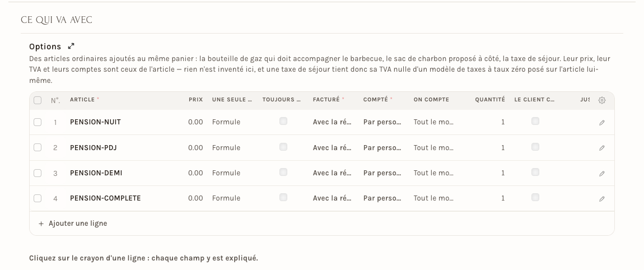Click the LE CLIENT C… column header
Viewport: 644px width, 270px height.
[534, 100]
